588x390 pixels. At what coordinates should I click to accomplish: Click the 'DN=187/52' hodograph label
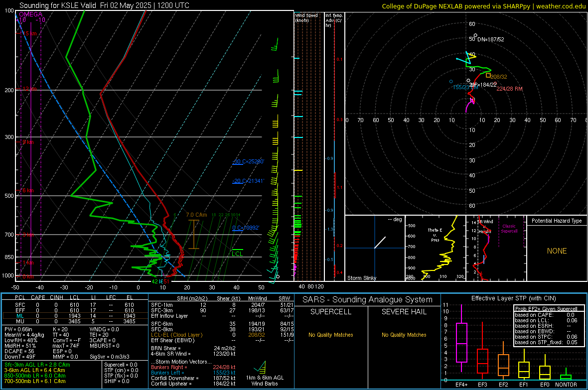[x=490, y=39]
